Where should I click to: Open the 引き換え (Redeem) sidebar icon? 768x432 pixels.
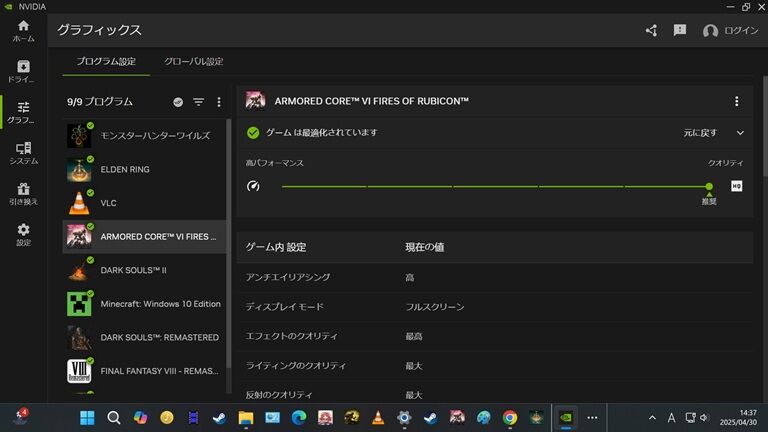tap(24, 194)
